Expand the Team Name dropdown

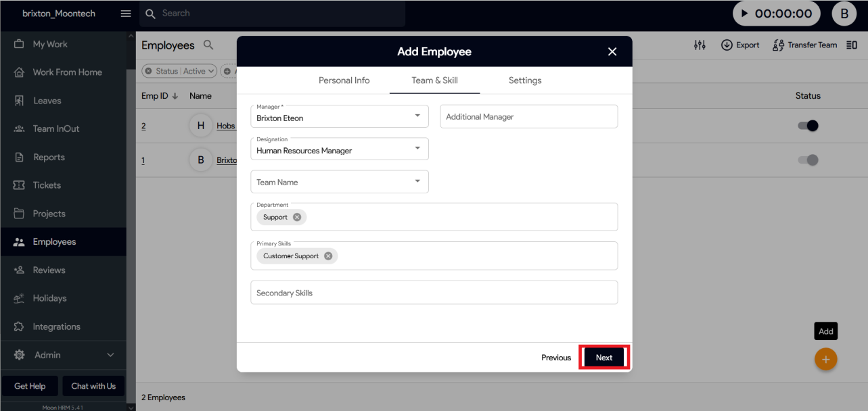417,181
